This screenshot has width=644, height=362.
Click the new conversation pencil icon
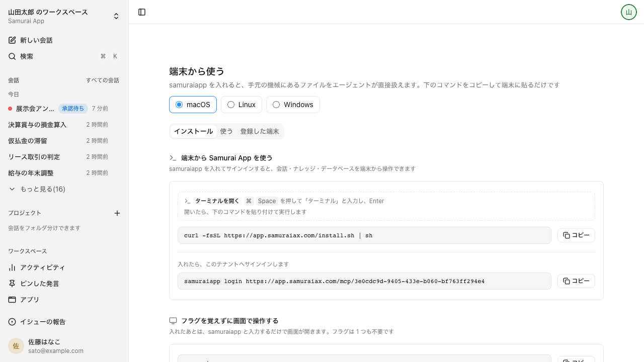pos(12,40)
